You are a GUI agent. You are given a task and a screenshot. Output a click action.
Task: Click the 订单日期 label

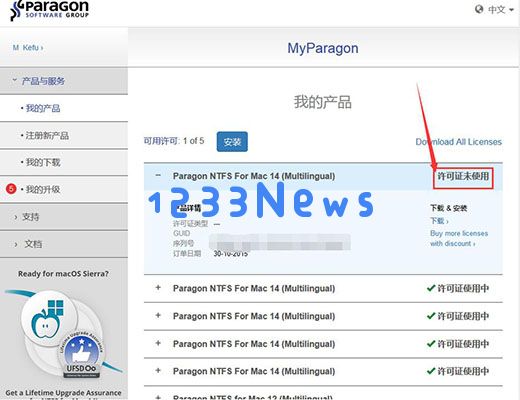tap(187, 253)
